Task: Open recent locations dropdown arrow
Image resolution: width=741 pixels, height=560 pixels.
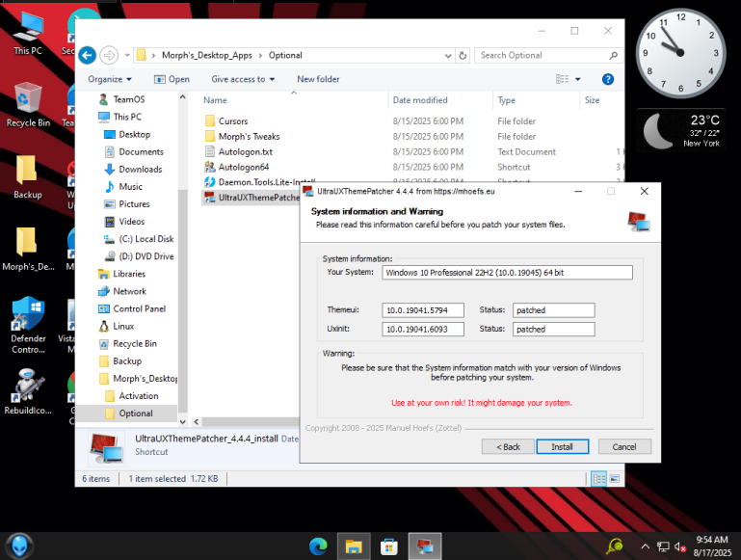Action: 127,55
